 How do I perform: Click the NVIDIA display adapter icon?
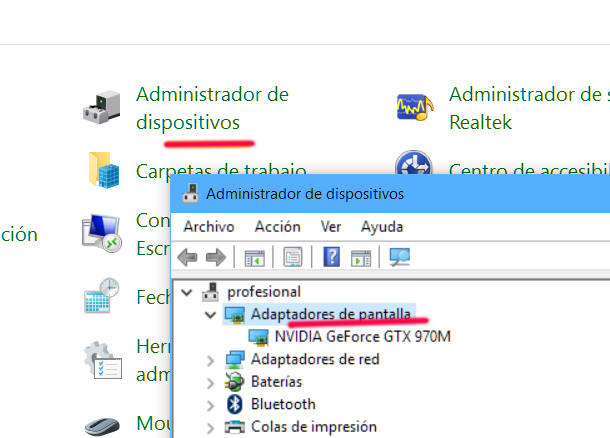coord(259,337)
